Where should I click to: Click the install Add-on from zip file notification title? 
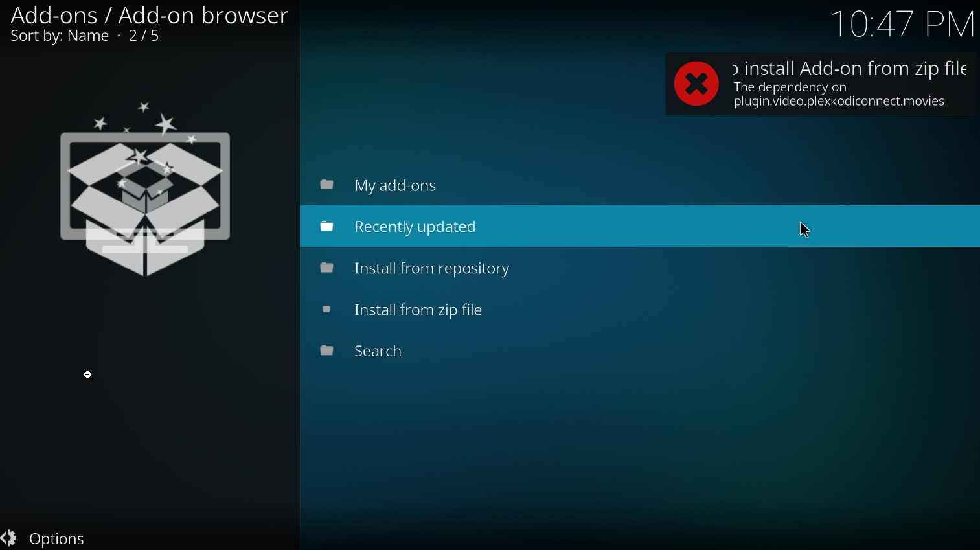850,68
